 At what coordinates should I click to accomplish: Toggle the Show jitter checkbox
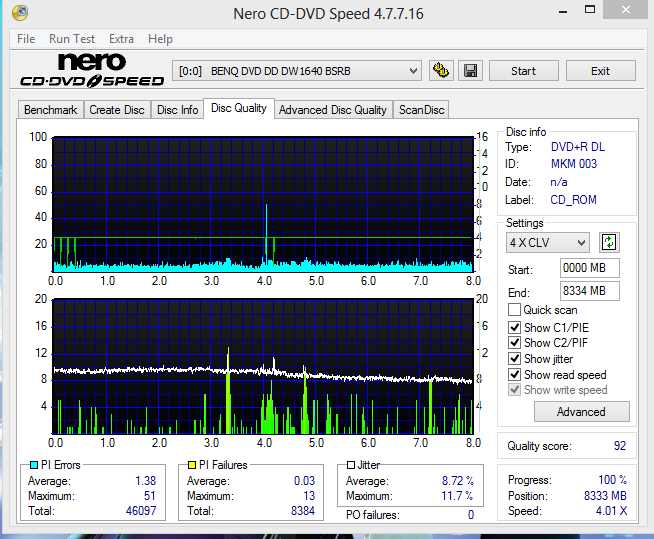pyautogui.click(x=514, y=359)
